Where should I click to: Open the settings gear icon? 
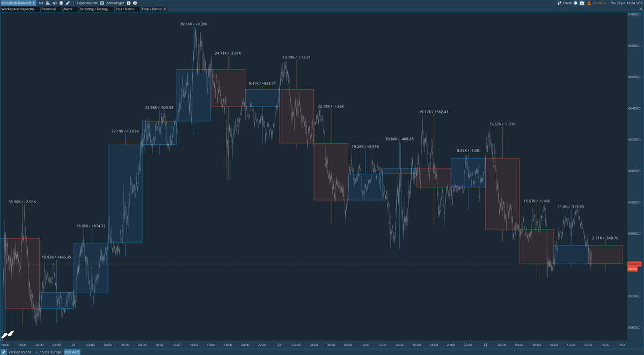(135, 3)
